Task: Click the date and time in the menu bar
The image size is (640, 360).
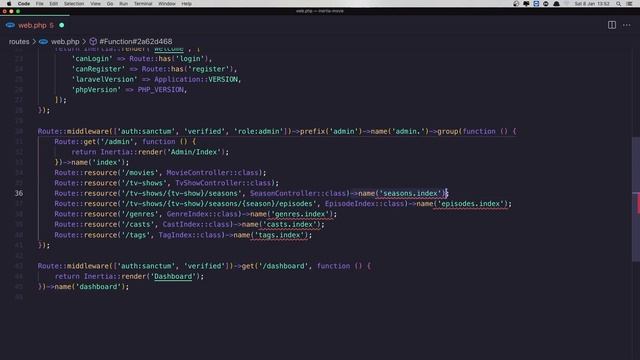Action: point(592,4)
